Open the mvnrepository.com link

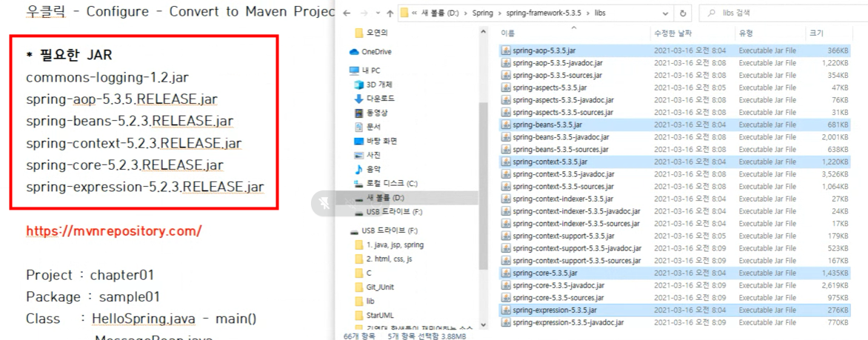click(x=113, y=230)
